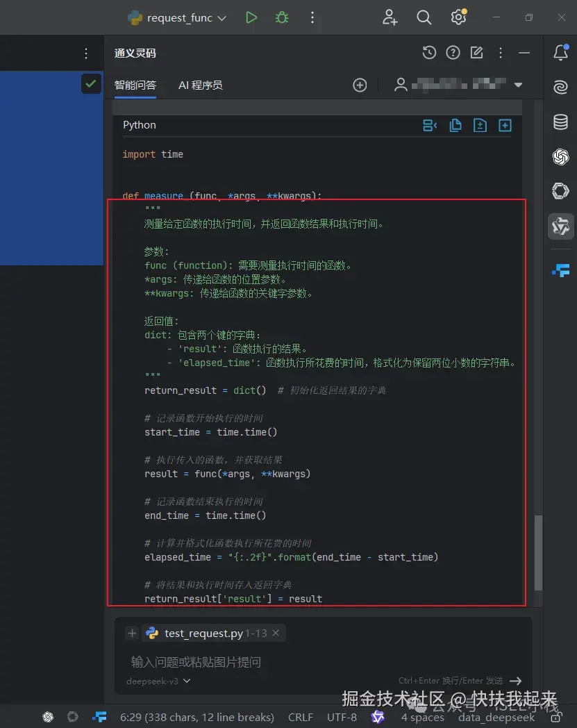Open the left panel's vertical dots menu

pos(86,53)
